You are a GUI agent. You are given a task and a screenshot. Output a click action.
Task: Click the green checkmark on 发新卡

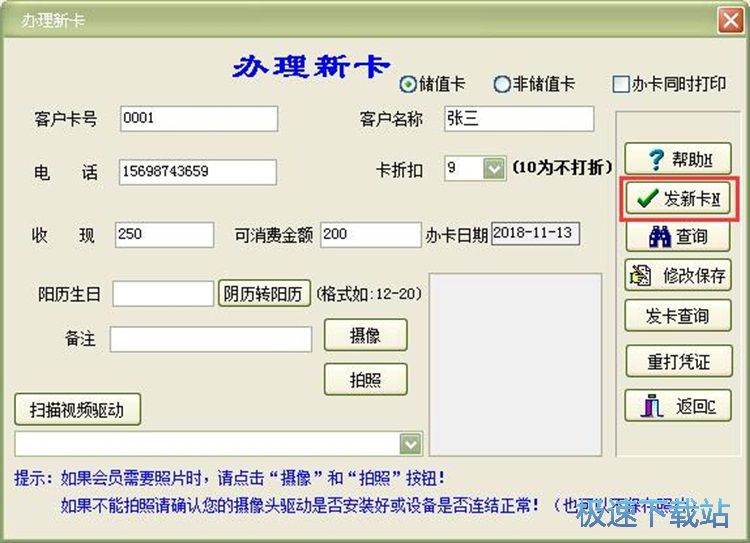648,198
